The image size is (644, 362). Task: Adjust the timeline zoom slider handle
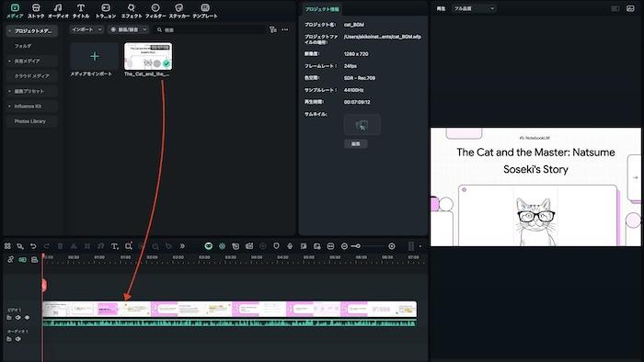(x=358, y=246)
